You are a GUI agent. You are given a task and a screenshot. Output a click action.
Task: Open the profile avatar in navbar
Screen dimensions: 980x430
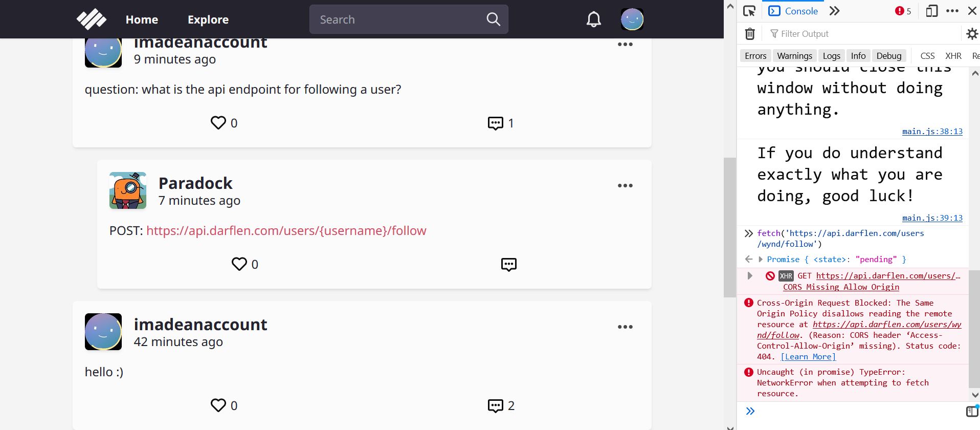pyautogui.click(x=632, y=19)
